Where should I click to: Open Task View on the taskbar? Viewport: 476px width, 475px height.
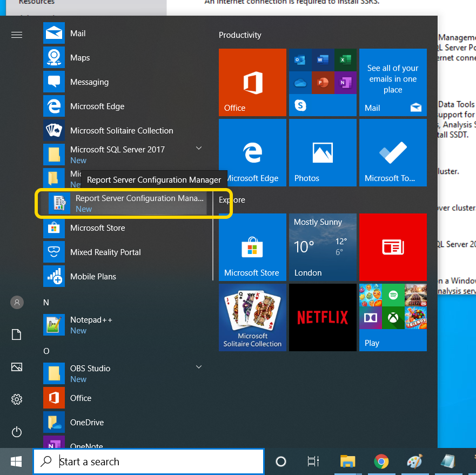click(313, 461)
